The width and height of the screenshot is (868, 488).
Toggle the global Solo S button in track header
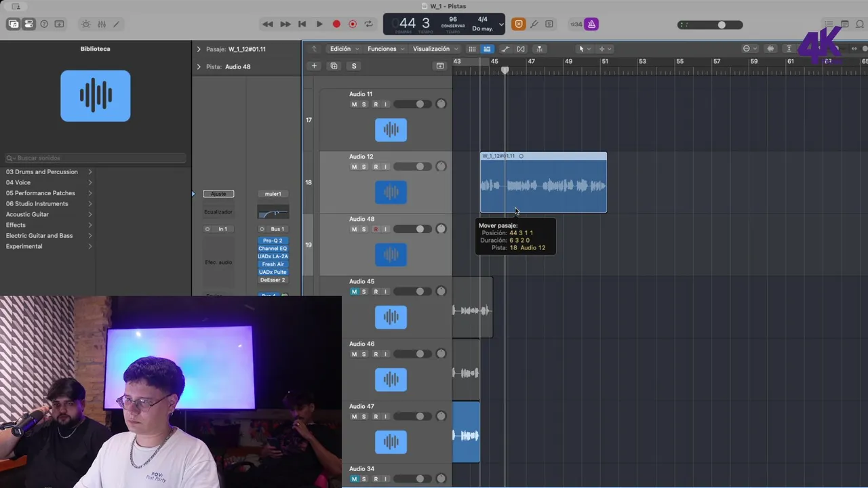[353, 66]
